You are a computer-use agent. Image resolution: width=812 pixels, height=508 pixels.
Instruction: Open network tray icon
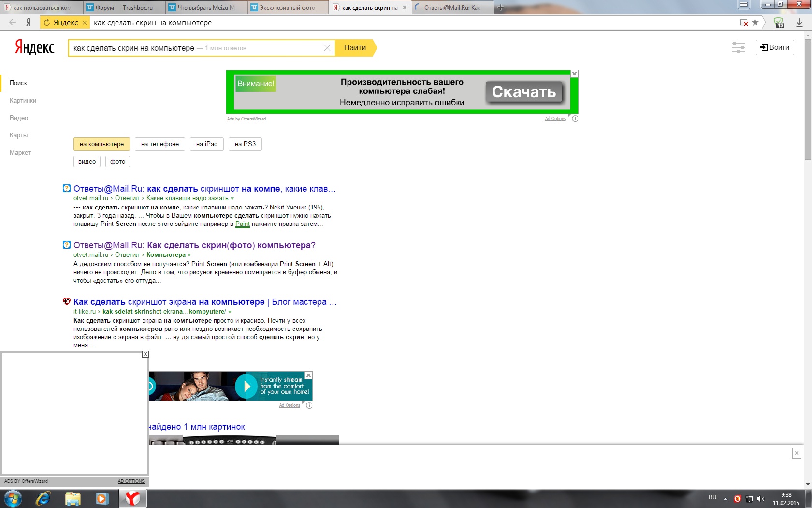pyautogui.click(x=749, y=499)
